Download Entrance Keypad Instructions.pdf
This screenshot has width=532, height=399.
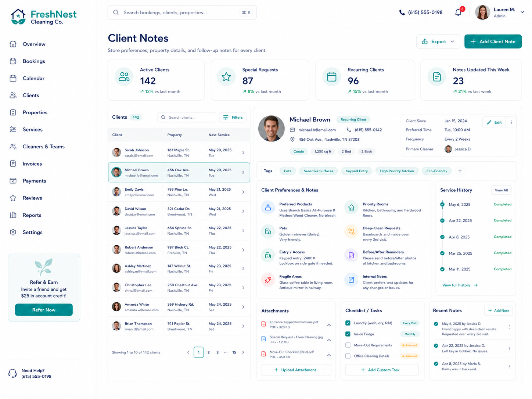(329, 324)
